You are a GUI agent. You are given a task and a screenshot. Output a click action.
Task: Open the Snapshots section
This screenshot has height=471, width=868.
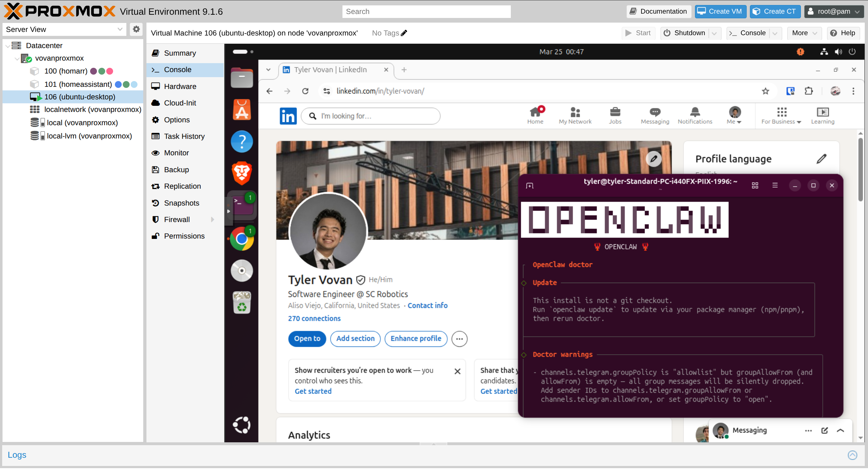[185, 203]
